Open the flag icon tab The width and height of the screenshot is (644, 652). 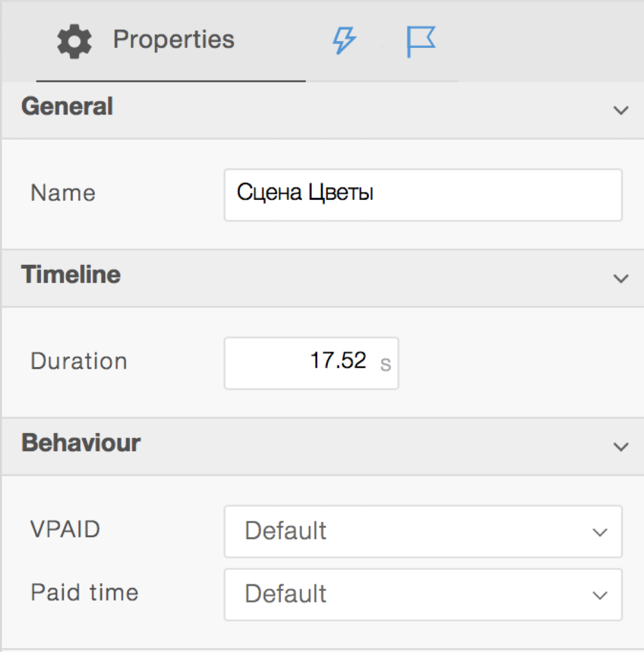421,42
